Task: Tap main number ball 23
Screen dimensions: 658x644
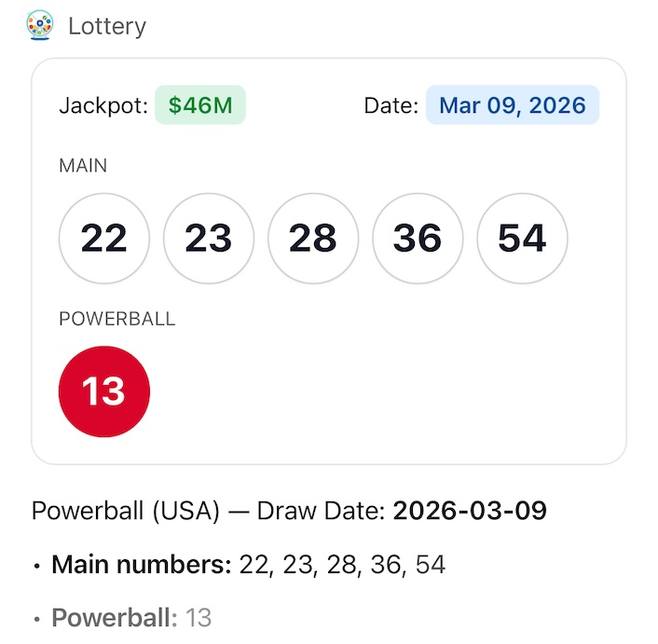Action: (208, 239)
